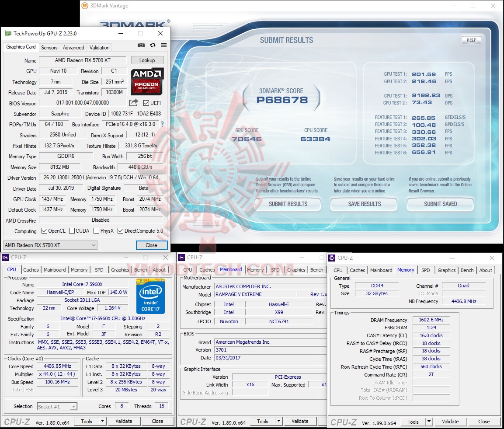
Task: Open SPD tab in Memory CPU-Z window
Action: click(x=426, y=270)
